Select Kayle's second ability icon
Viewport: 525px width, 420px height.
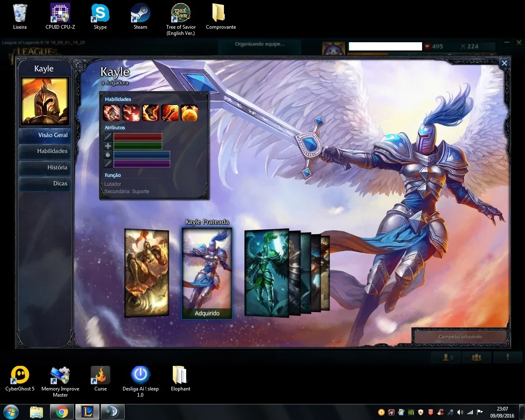(131, 113)
